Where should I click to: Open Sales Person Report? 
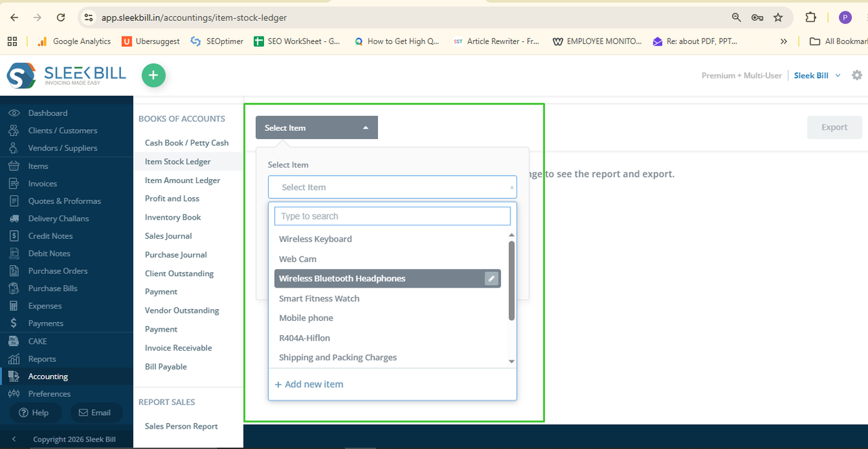coord(181,426)
